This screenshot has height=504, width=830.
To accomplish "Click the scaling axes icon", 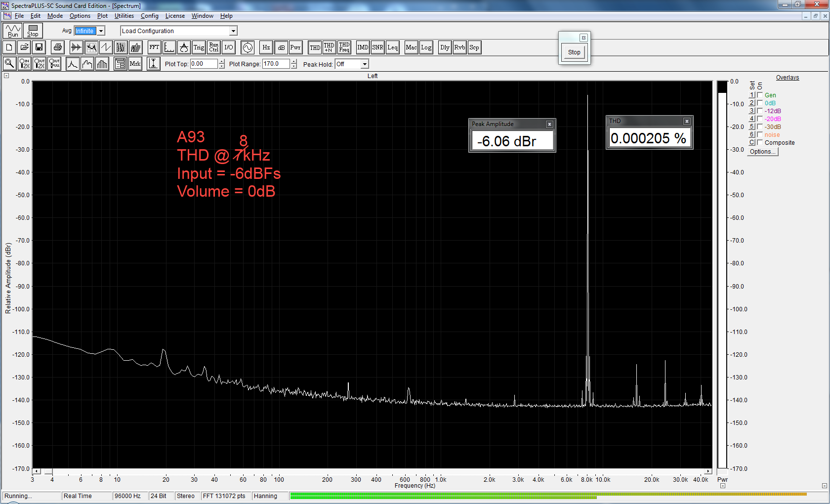I will click(x=169, y=47).
